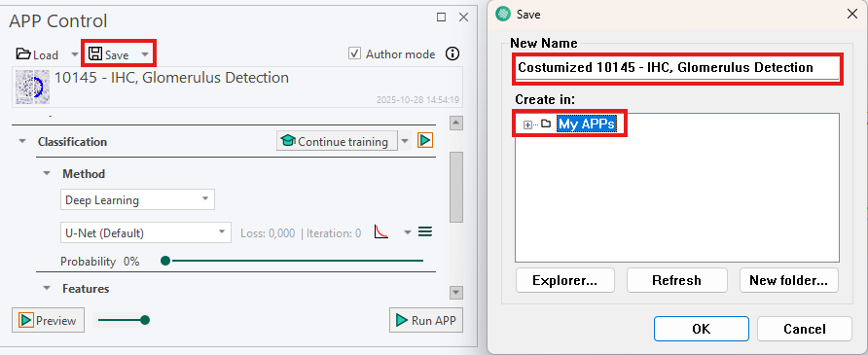Collapse the Method subsection

(48, 174)
